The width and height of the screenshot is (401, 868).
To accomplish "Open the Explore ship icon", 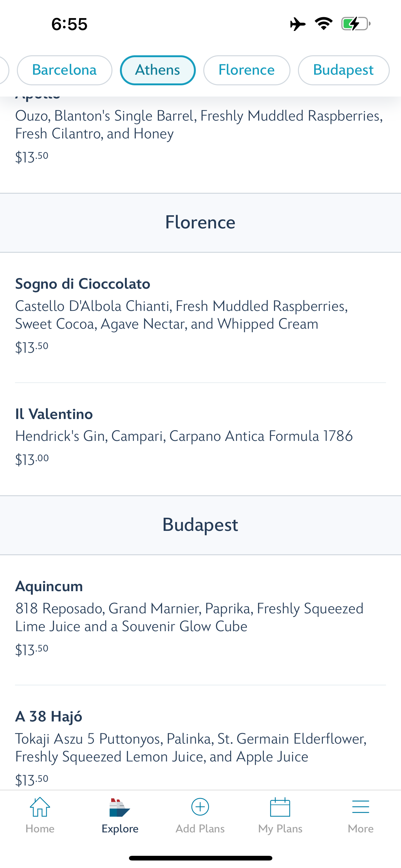I will click(120, 807).
